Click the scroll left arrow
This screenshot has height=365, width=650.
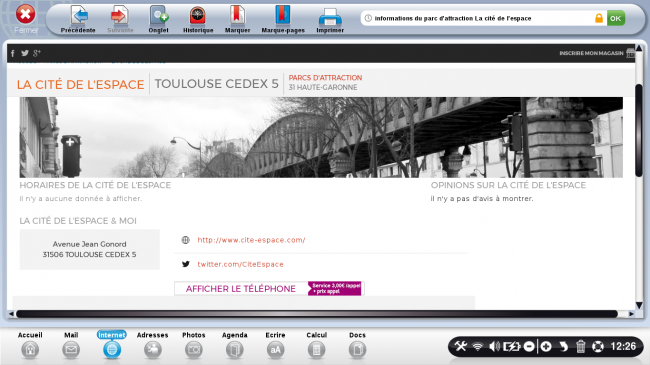point(11,314)
